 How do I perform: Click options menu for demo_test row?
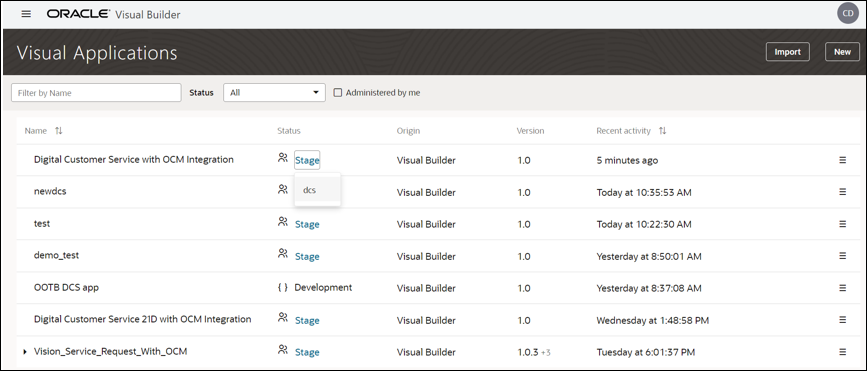(843, 256)
